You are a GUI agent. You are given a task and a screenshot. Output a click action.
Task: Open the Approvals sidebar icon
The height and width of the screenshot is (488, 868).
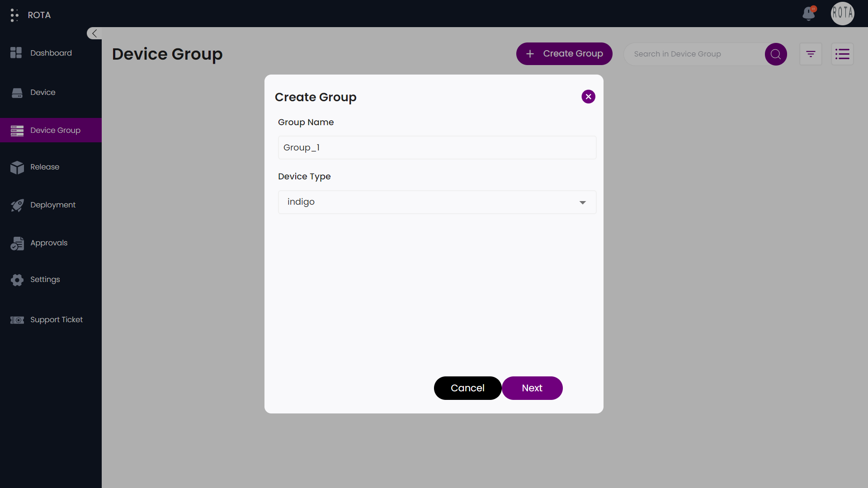click(17, 243)
